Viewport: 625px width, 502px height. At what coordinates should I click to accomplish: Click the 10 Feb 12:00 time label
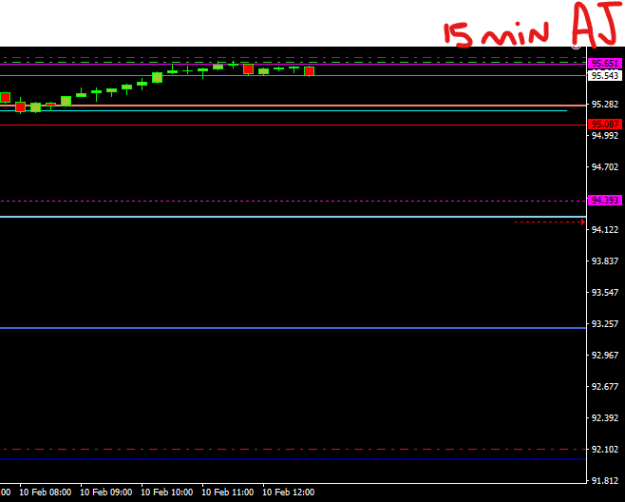point(288,492)
